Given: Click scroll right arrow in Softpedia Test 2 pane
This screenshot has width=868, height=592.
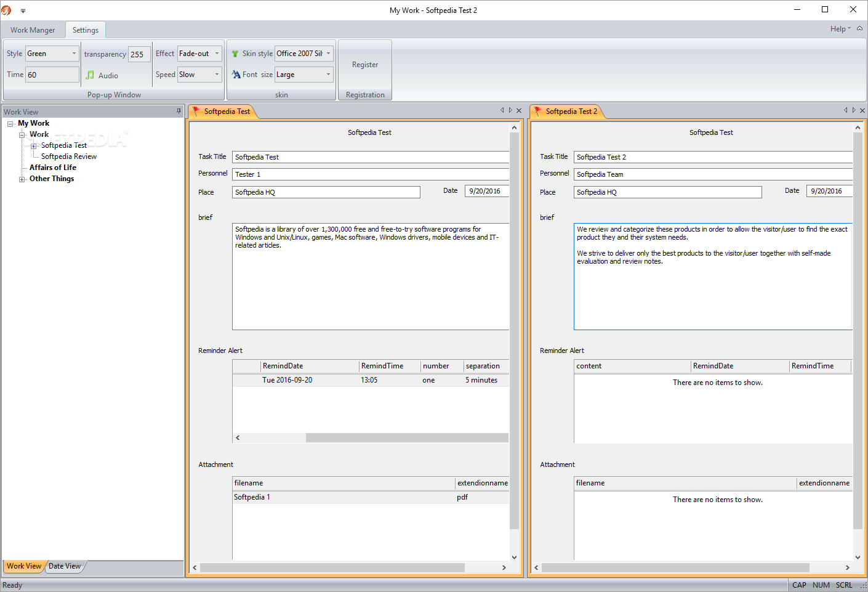Looking at the screenshot, I should click(848, 567).
